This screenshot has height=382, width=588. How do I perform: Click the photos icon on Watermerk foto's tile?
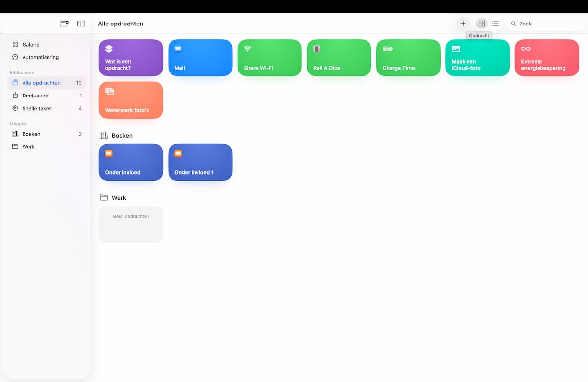(110, 91)
